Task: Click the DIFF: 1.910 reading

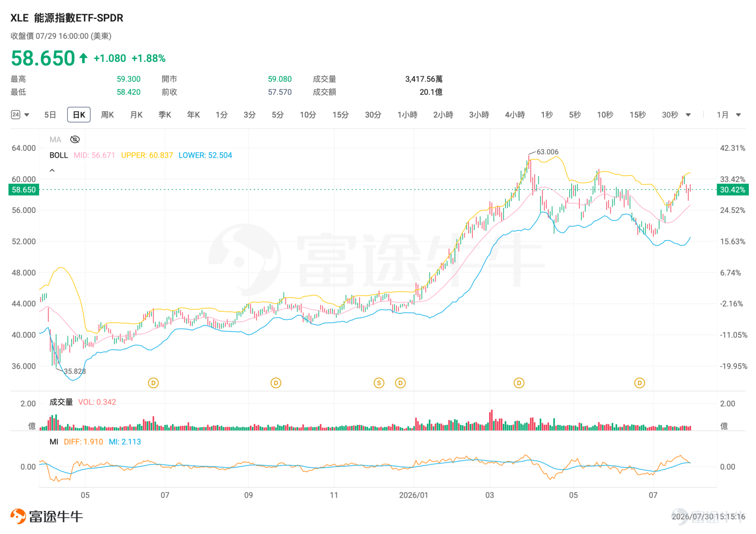Action: (83, 442)
